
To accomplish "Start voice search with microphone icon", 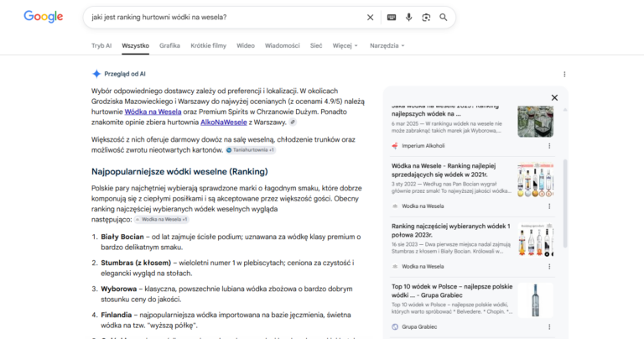I will coord(408,18).
